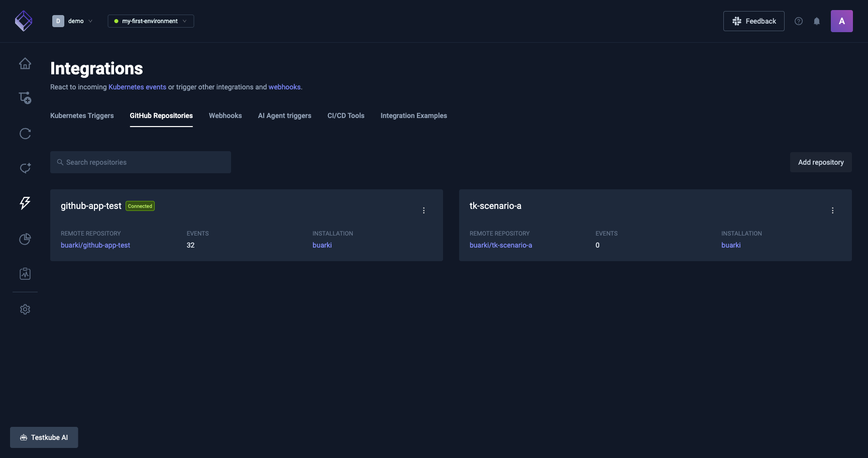Open the Home dashboard sidebar icon
Viewport: 868px width, 458px height.
[25, 64]
